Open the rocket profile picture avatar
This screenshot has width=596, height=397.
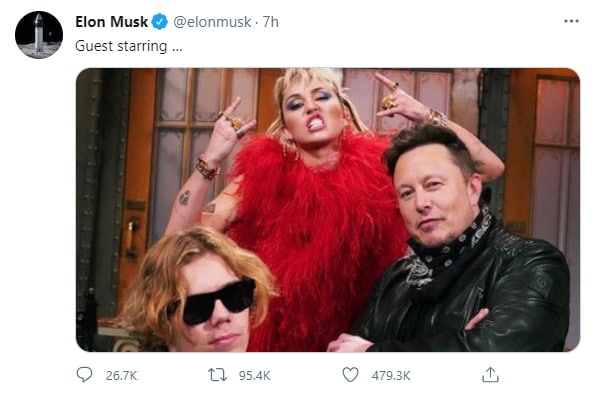click(39, 35)
